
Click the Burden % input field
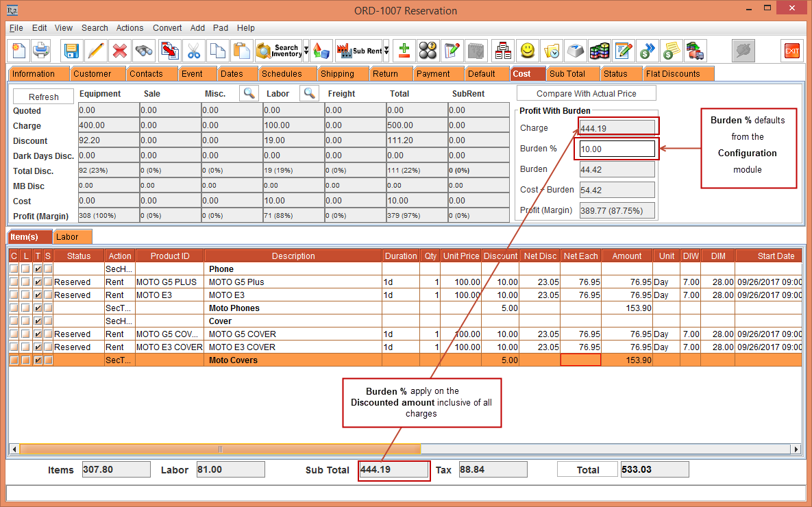[x=617, y=149]
